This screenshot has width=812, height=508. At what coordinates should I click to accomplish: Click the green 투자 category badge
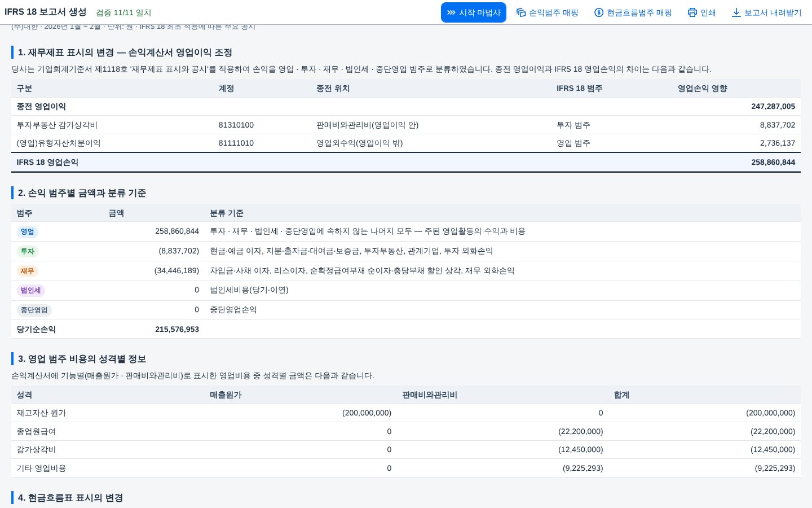pos(27,251)
